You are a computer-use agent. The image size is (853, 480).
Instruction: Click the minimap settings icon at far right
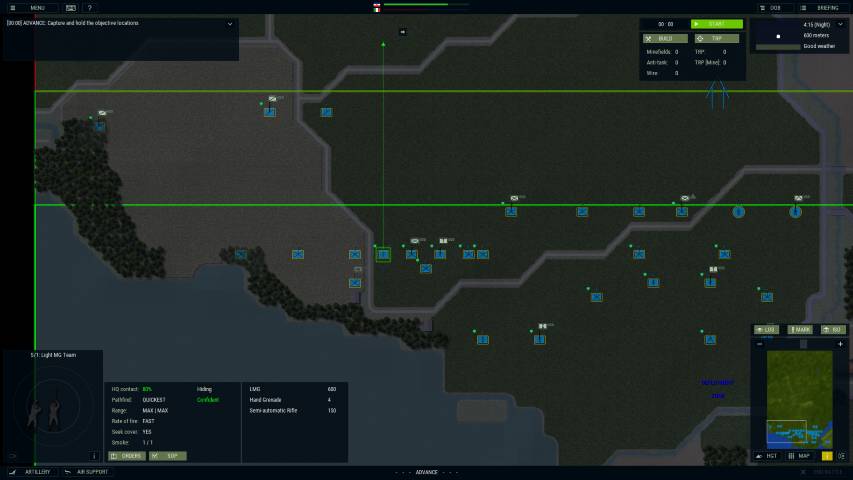pos(840,456)
